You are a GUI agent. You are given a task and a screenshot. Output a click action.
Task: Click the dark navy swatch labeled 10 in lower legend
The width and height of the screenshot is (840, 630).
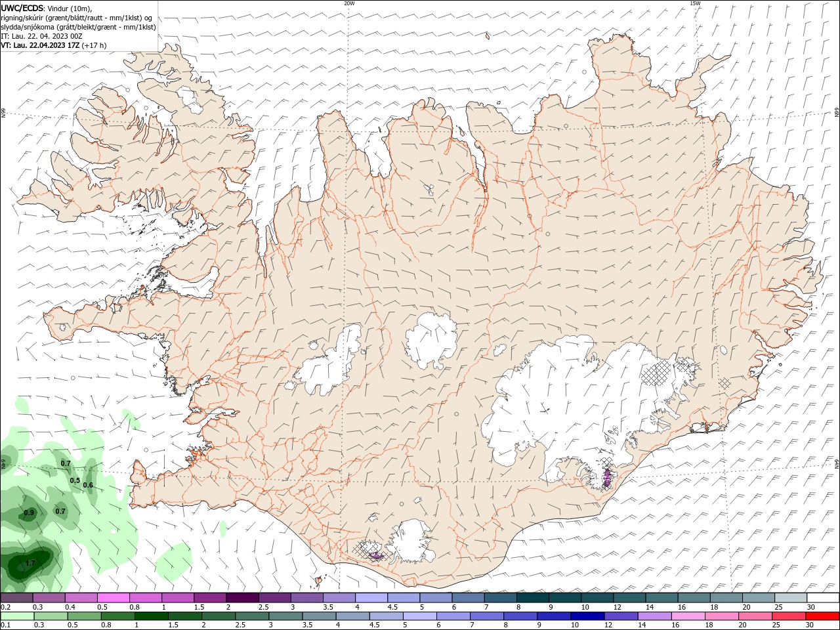[587, 616]
